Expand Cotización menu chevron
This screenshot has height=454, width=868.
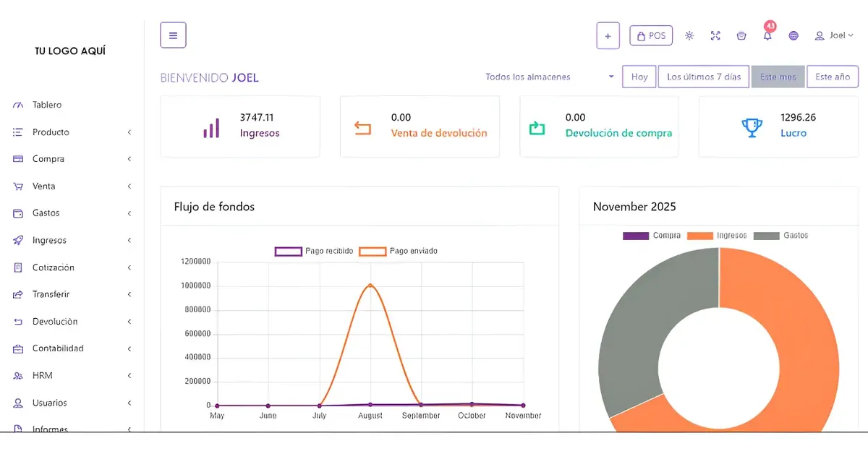click(x=129, y=267)
